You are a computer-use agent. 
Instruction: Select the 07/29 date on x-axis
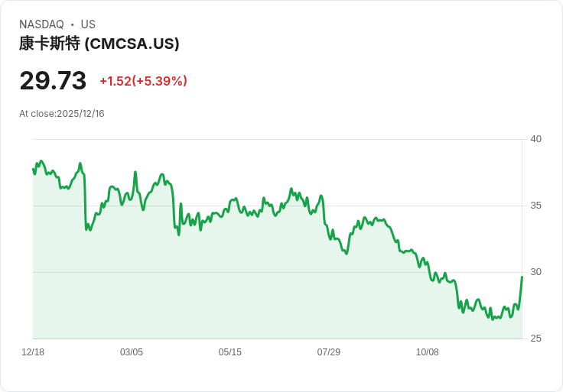pyautogui.click(x=329, y=352)
